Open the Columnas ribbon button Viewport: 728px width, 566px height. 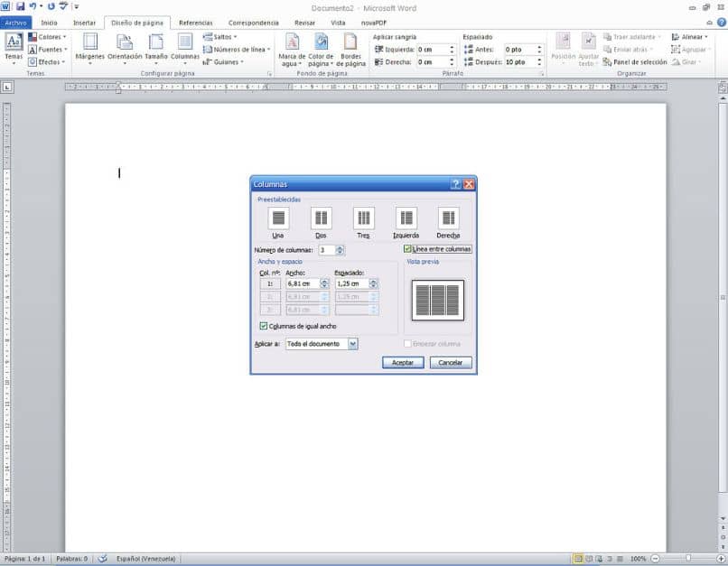pyautogui.click(x=185, y=48)
